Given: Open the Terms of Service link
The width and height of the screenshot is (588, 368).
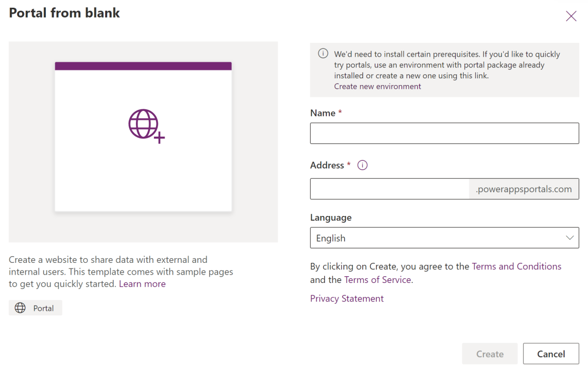Looking at the screenshot, I should tap(378, 280).
